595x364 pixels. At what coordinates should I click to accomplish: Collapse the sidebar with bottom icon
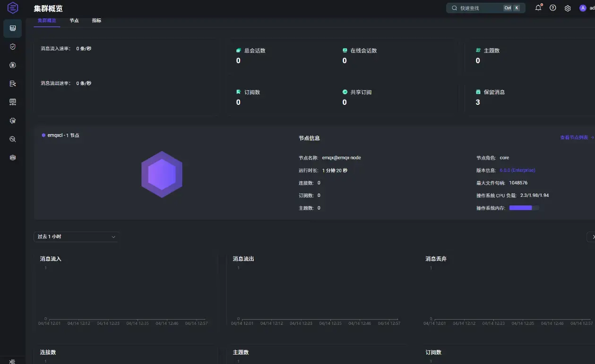13,361
